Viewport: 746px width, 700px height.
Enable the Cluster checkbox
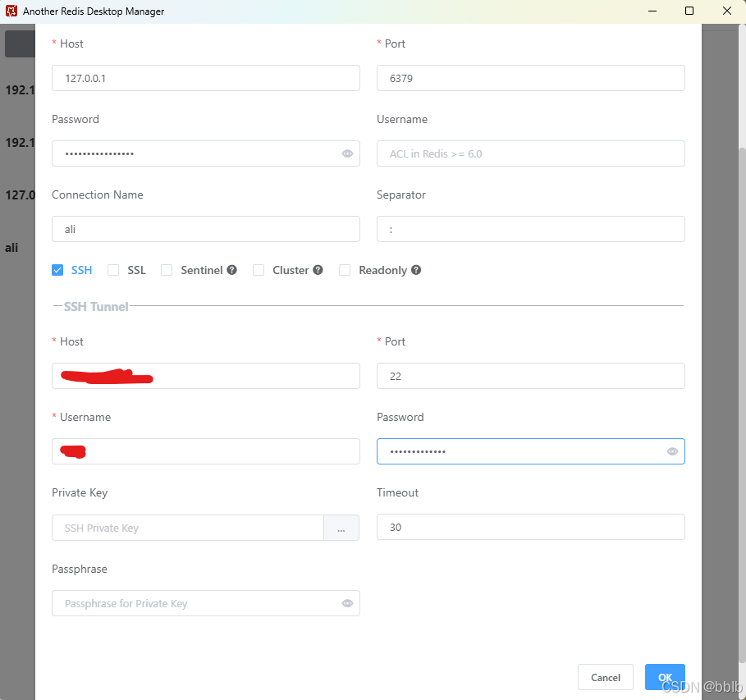pos(259,270)
